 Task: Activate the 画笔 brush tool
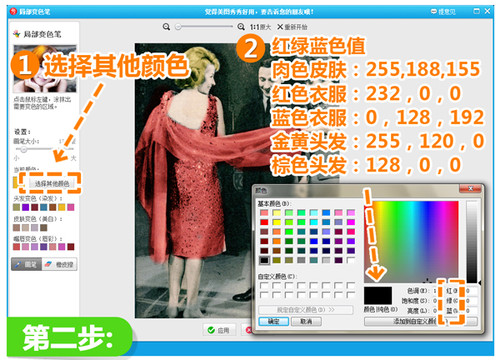coord(27,264)
